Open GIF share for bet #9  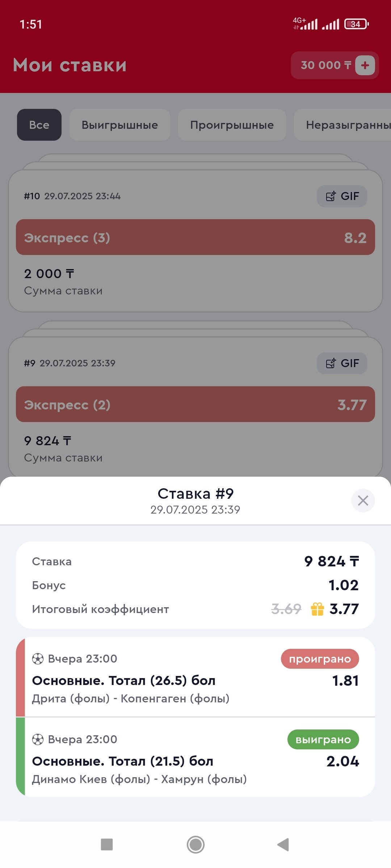342,363
